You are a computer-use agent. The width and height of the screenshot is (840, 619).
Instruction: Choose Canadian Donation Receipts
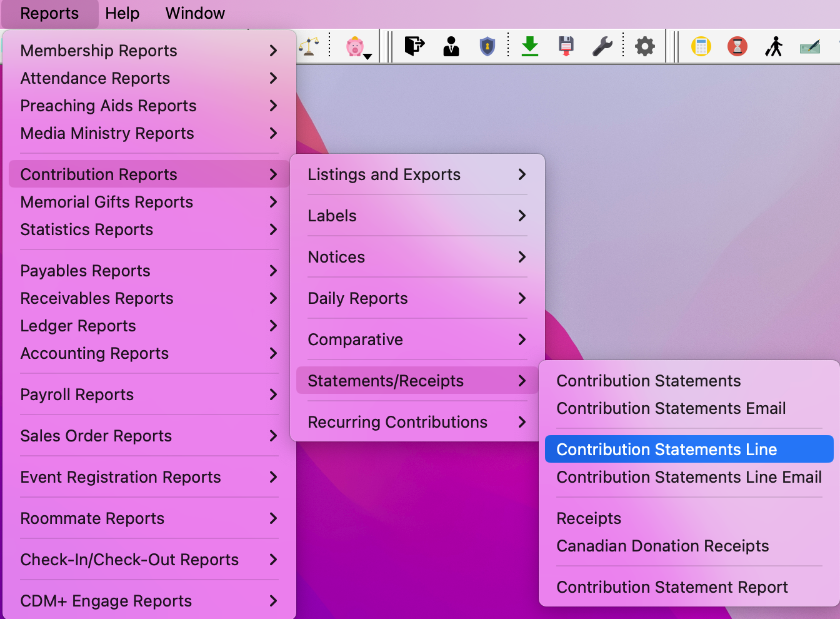pos(662,546)
